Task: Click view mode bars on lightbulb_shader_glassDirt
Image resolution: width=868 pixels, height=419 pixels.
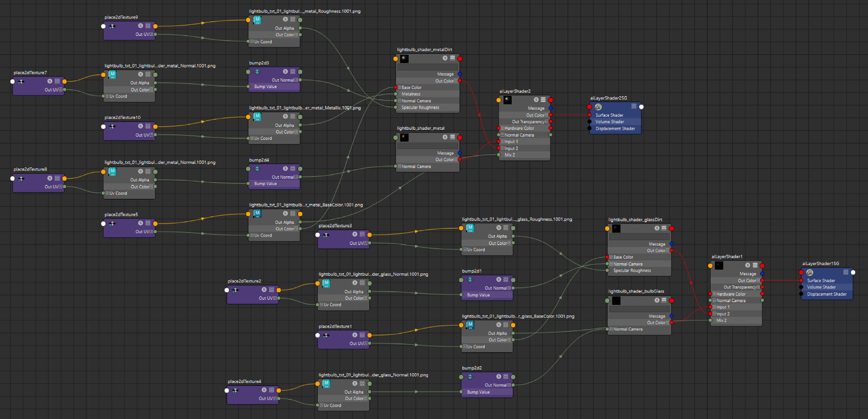Action: (664, 228)
